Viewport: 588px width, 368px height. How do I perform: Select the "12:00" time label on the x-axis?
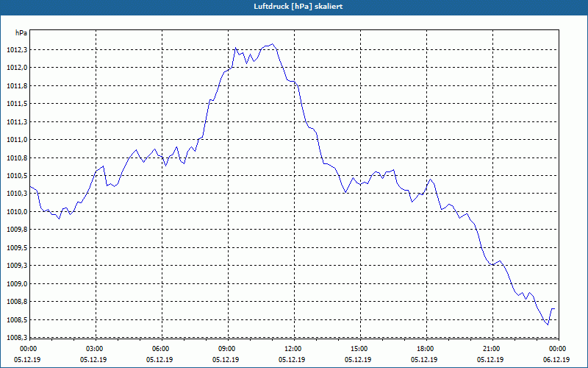pos(293,349)
